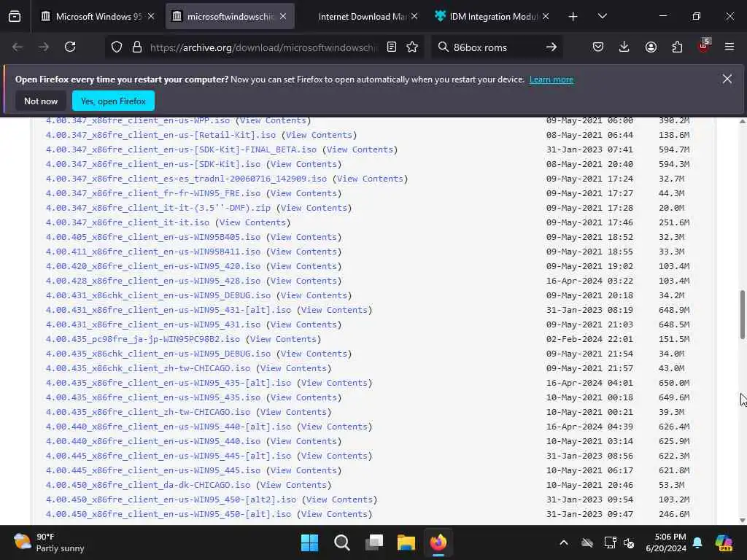This screenshot has height=560, width=747.
Task: Click search magnifier icon in search bar
Action: [x=443, y=47]
